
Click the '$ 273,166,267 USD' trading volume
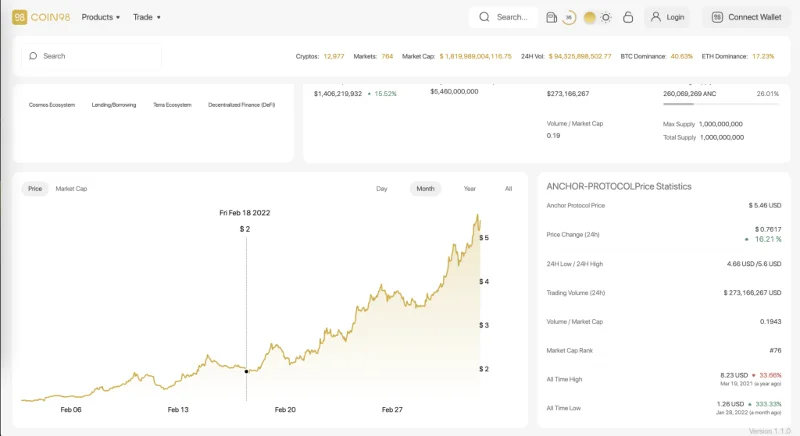[753, 293]
